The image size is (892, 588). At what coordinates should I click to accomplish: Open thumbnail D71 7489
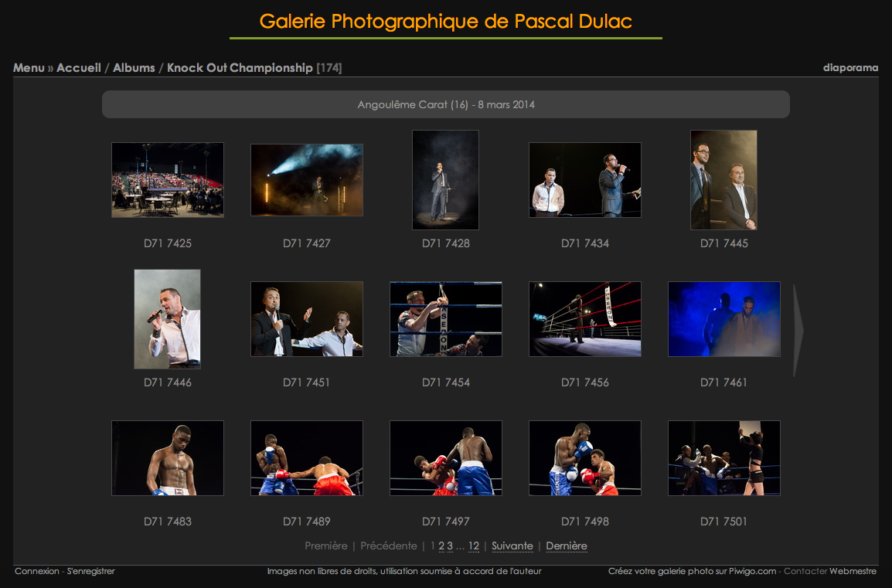(x=307, y=458)
